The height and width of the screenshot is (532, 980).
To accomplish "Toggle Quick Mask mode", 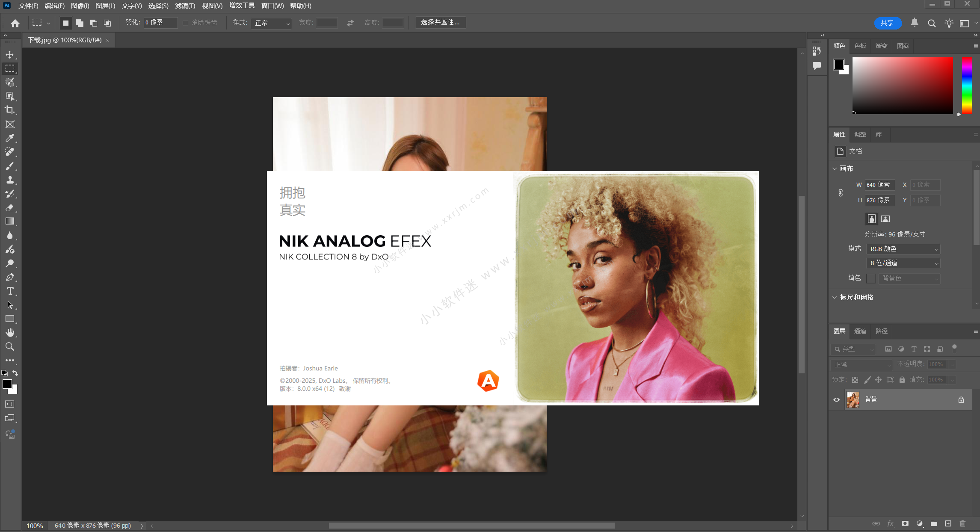I will pyautogui.click(x=10, y=404).
